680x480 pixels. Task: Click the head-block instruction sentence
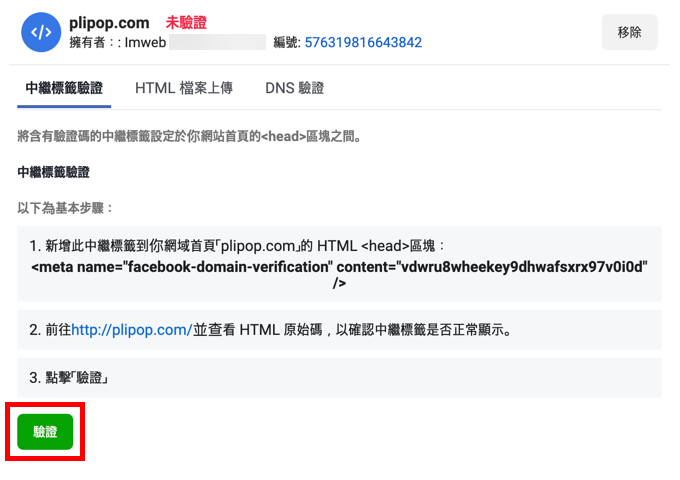pos(189,137)
